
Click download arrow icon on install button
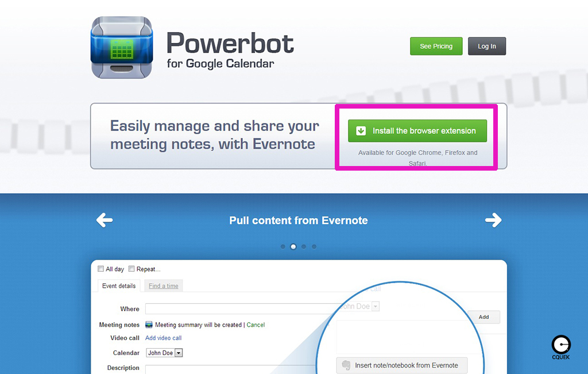click(x=361, y=131)
